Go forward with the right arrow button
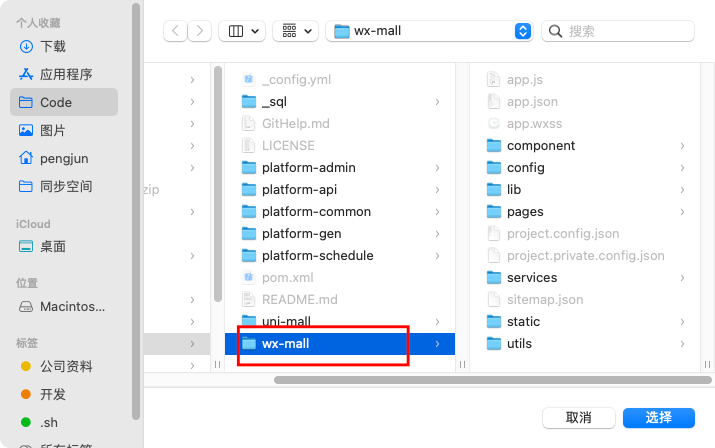 pos(199,31)
